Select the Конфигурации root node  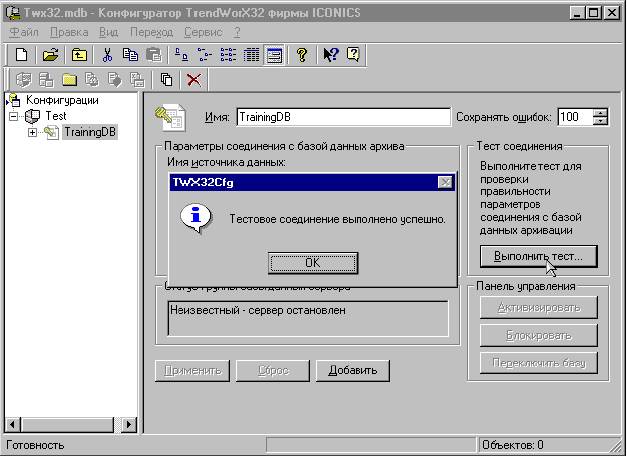(62, 100)
